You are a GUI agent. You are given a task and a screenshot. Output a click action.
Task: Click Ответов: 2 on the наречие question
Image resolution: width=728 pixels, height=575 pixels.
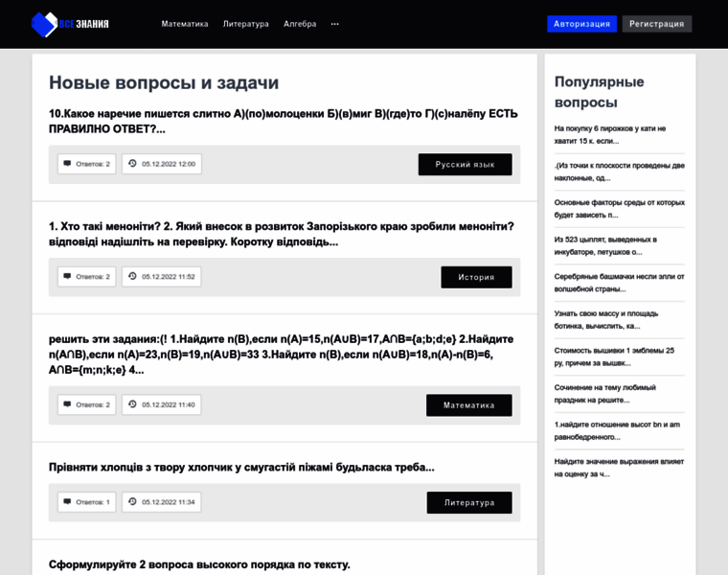click(x=93, y=164)
